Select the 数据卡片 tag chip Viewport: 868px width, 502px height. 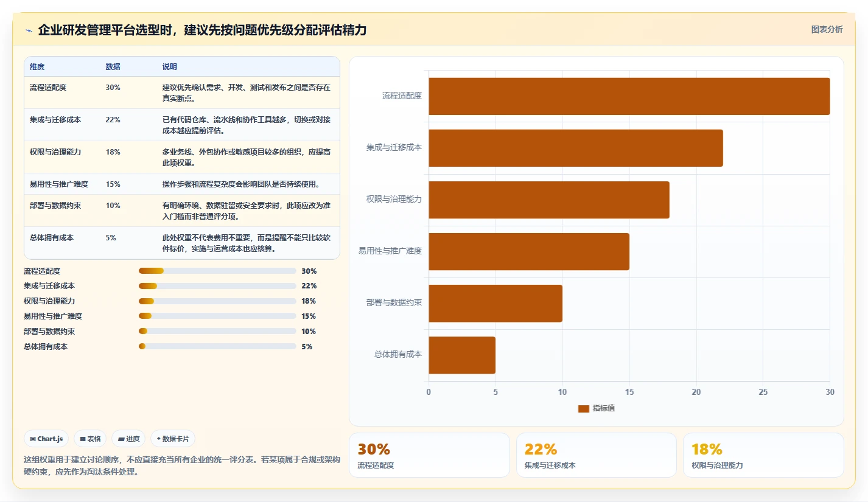point(173,439)
